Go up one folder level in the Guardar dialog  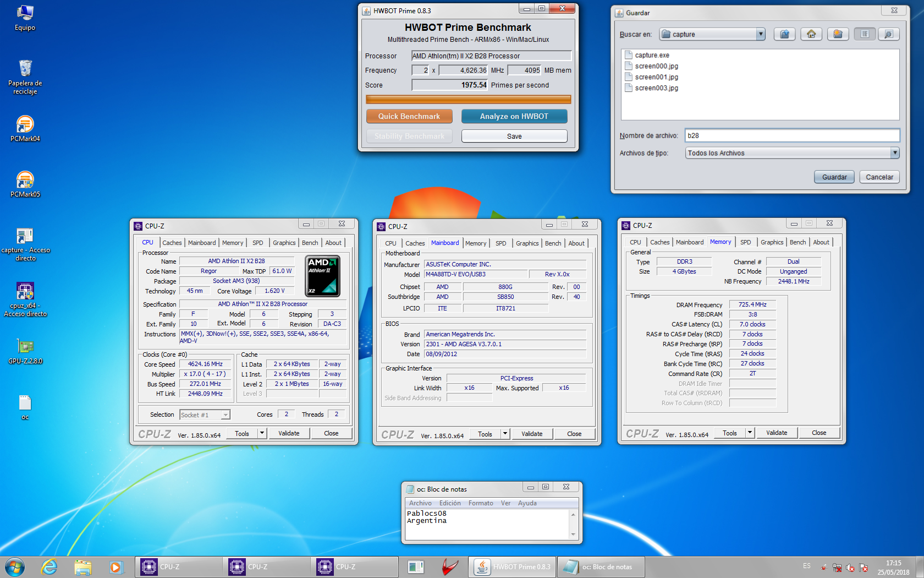(x=784, y=34)
